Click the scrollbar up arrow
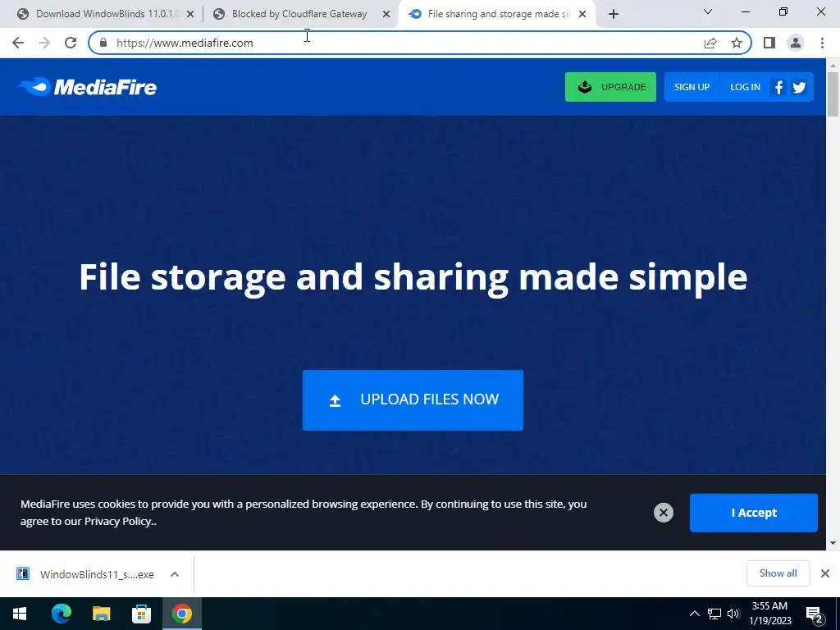The height and width of the screenshot is (630, 840). coord(833,64)
